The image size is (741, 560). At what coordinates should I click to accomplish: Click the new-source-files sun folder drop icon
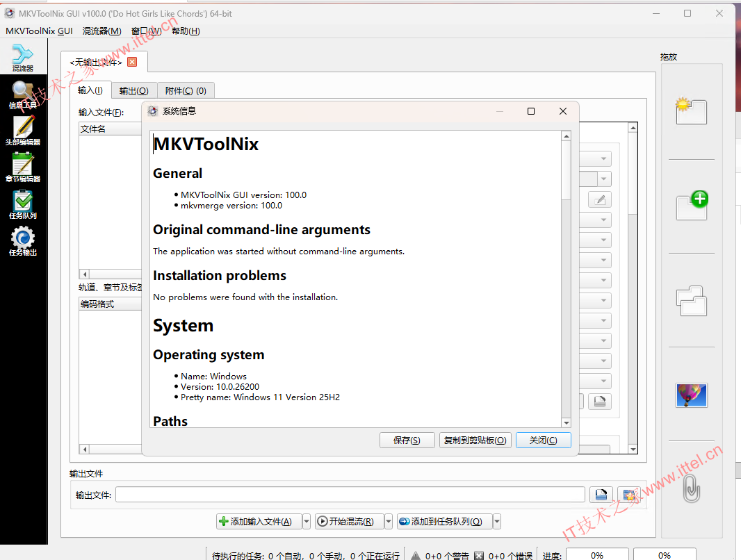click(691, 111)
